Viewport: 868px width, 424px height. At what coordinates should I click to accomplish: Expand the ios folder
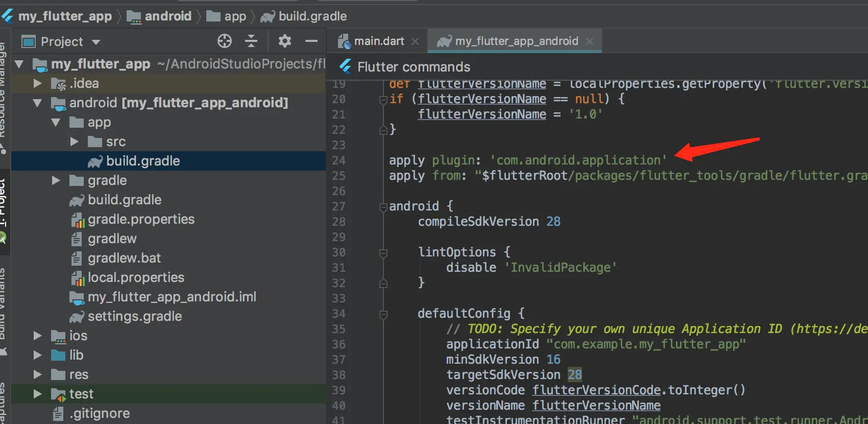(x=37, y=336)
